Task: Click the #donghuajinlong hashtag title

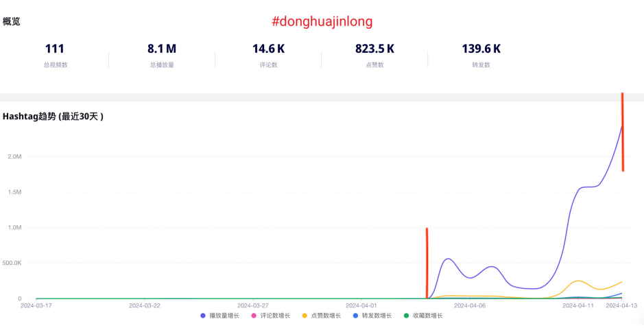Action: point(322,21)
